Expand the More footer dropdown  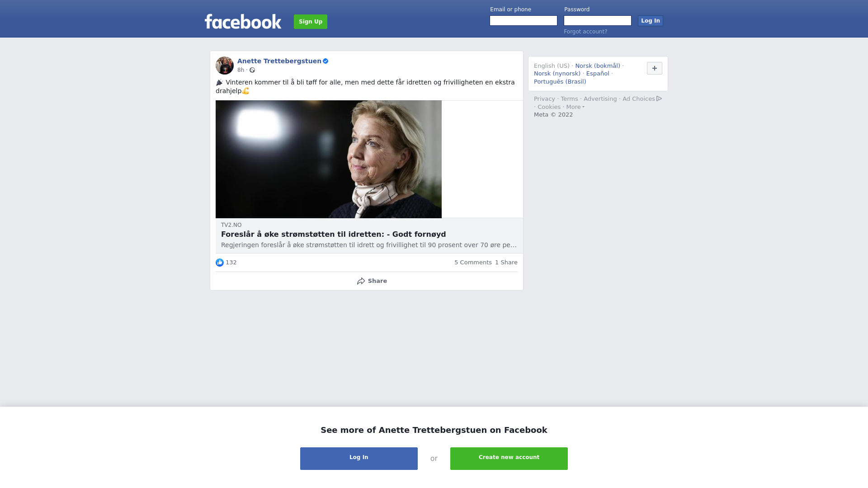pyautogui.click(x=575, y=107)
